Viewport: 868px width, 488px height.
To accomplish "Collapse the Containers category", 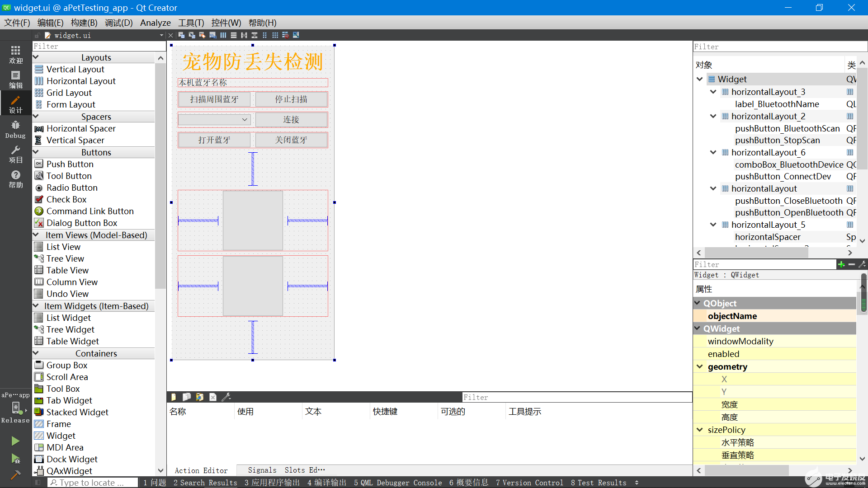I will click(36, 353).
